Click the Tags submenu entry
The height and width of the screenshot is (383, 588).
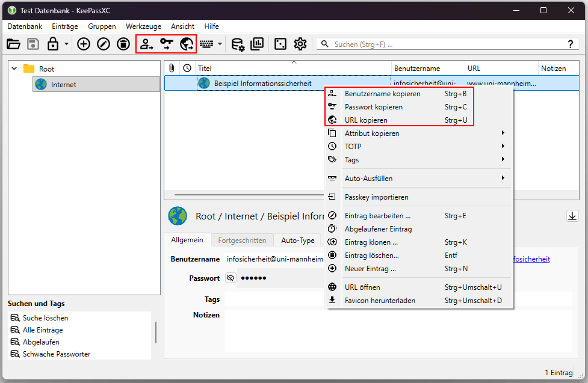pyautogui.click(x=418, y=159)
